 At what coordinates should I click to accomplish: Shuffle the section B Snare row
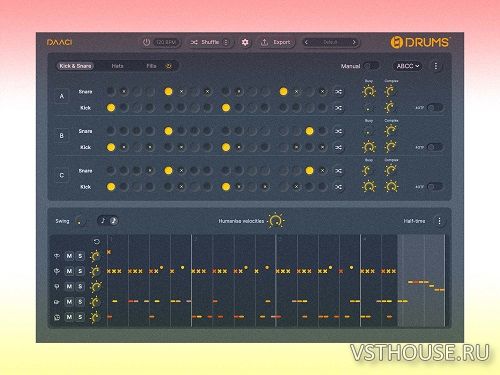(x=338, y=131)
